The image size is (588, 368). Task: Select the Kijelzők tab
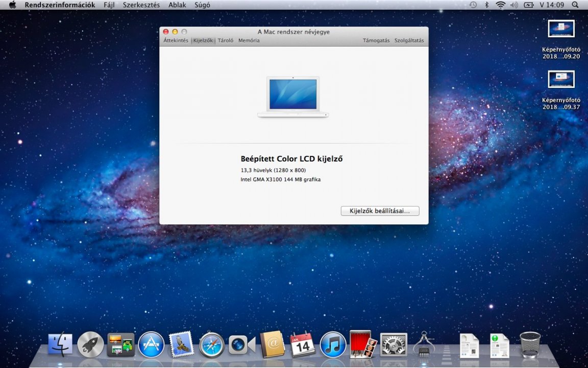[x=203, y=40]
